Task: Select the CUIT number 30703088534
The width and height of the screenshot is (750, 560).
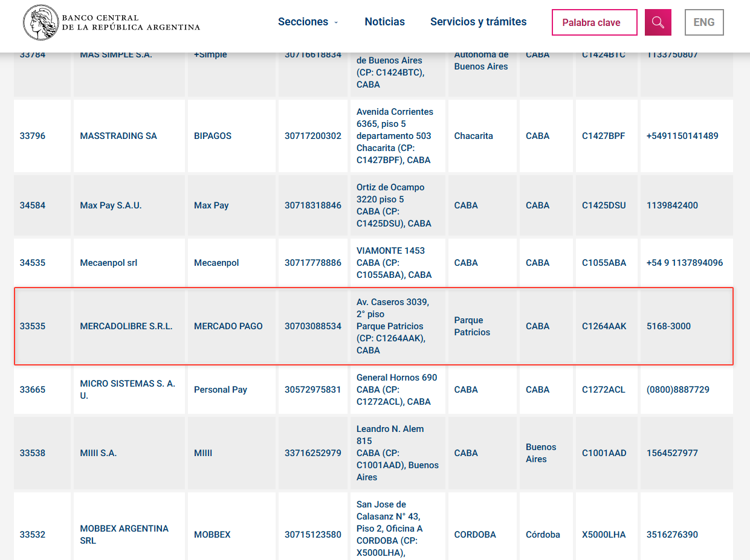Action: pyautogui.click(x=312, y=326)
